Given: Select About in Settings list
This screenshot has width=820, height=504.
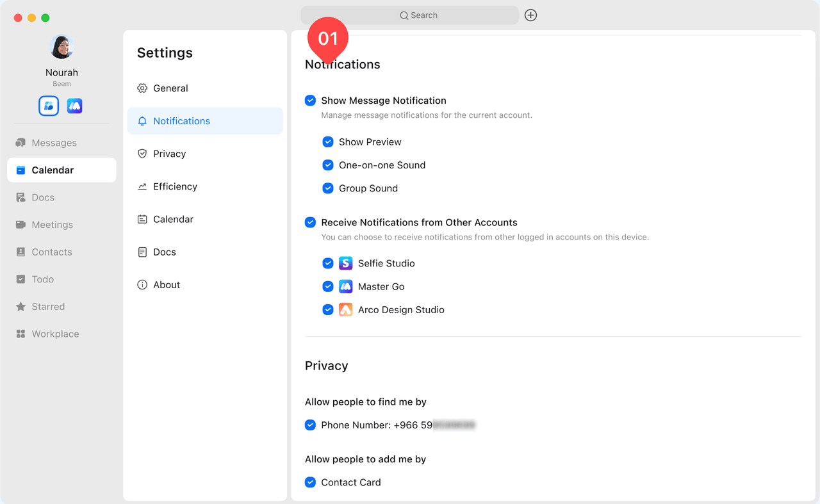Looking at the screenshot, I should click(167, 285).
